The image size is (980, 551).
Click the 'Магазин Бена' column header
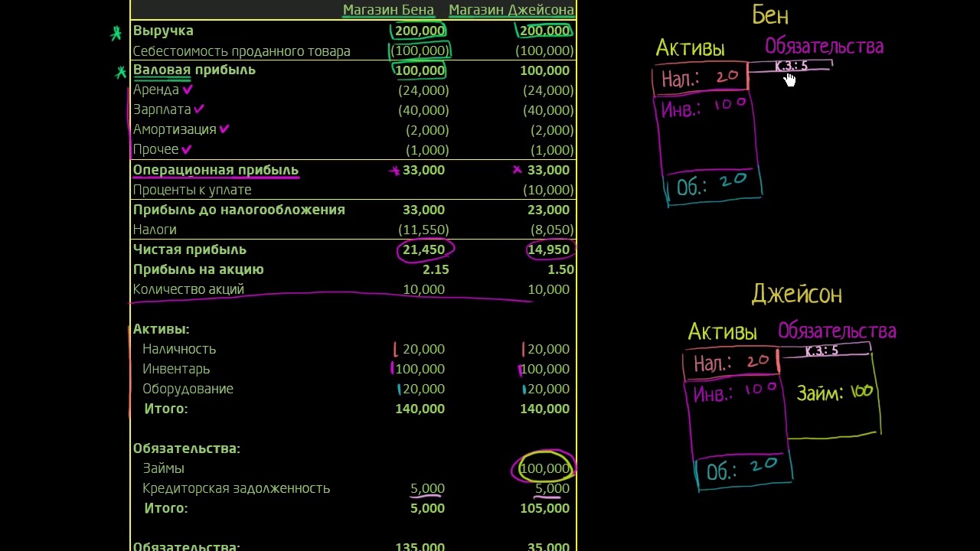click(x=388, y=10)
